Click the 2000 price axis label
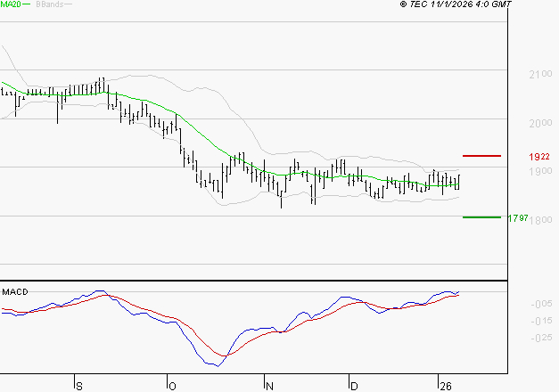559x392 pixels. pos(538,124)
